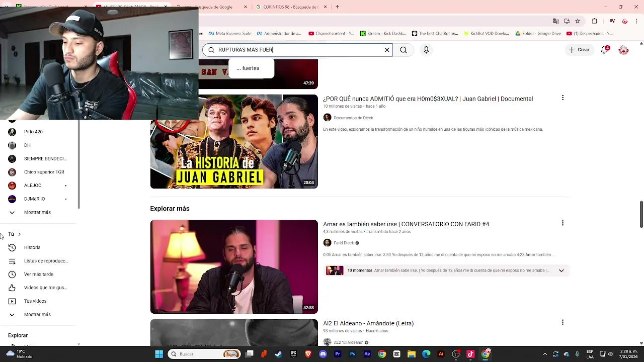Open Epic Games from the taskbar
Image resolution: width=644 pixels, height=362 pixels.
(293, 354)
